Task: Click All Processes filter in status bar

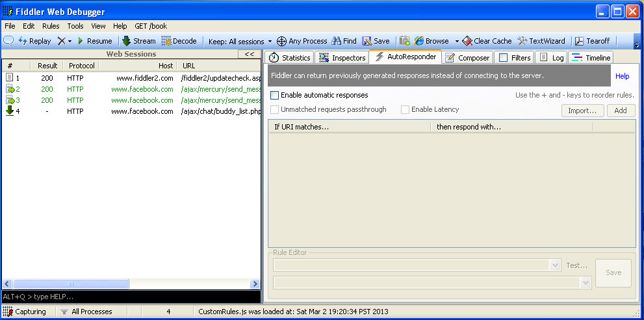Action: pos(86,312)
